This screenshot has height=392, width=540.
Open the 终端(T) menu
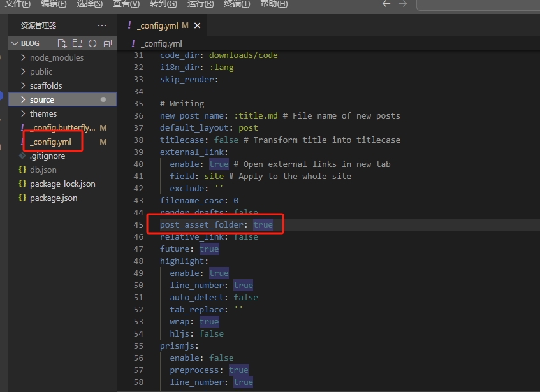click(237, 4)
